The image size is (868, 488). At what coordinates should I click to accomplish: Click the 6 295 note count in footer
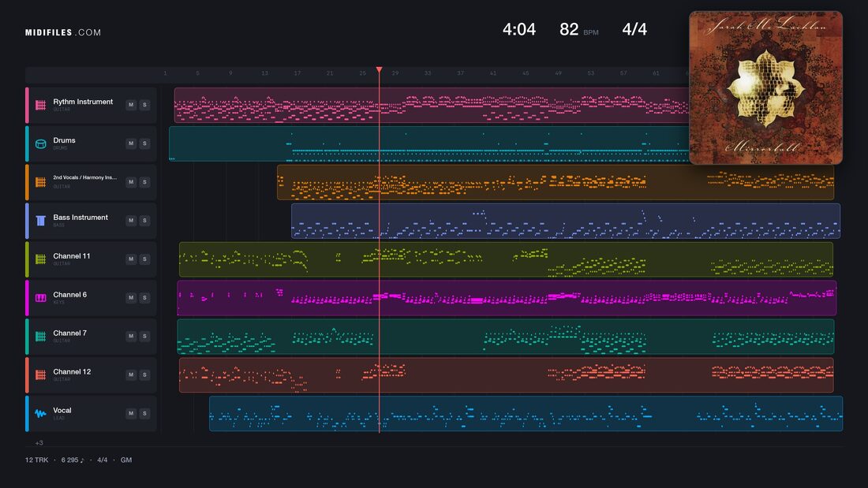pyautogui.click(x=73, y=460)
